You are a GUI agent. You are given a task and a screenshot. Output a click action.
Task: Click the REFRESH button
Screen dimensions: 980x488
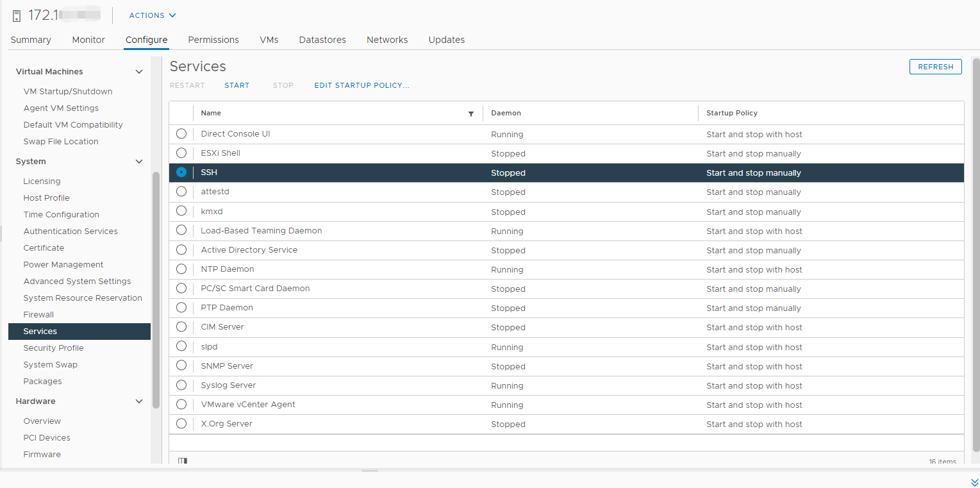tap(935, 67)
